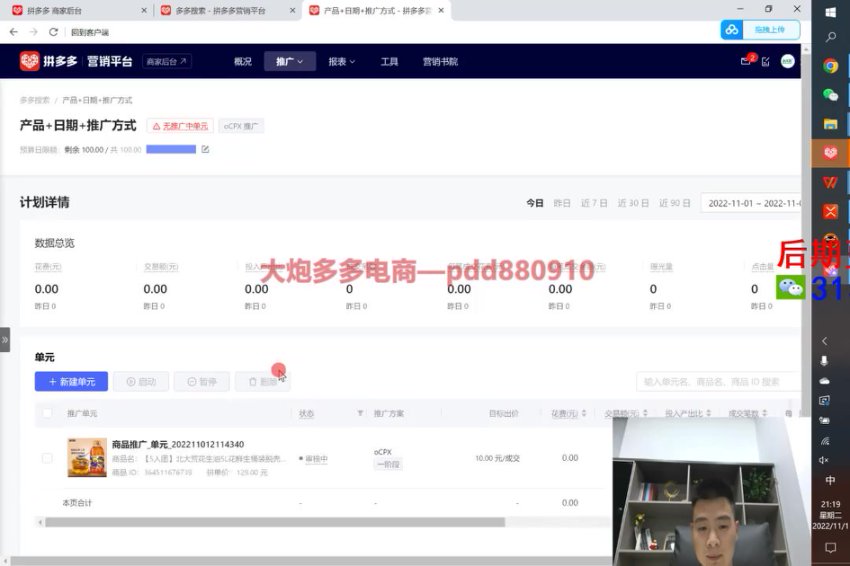Select the 昨日 date filter
The image size is (850, 566).
(562, 203)
